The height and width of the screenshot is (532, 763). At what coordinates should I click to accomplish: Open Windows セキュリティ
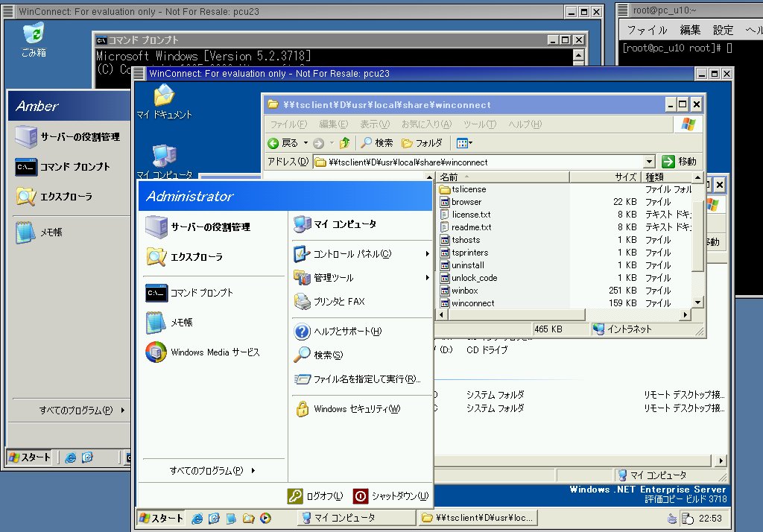tap(347, 409)
